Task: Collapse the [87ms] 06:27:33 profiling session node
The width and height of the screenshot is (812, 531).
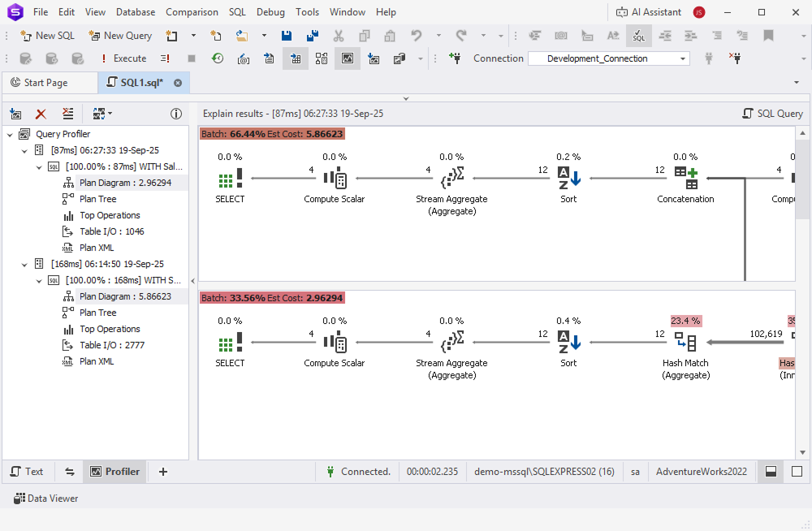Action: coord(24,149)
